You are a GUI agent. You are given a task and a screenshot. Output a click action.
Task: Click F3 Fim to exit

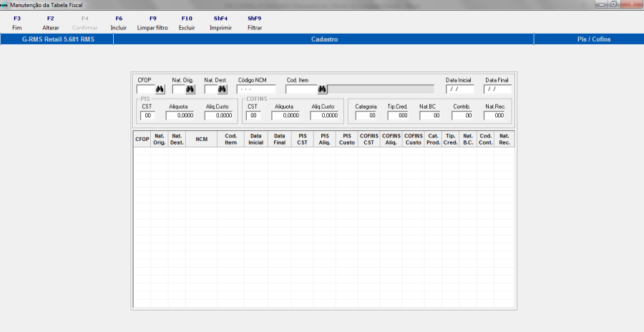tap(17, 23)
